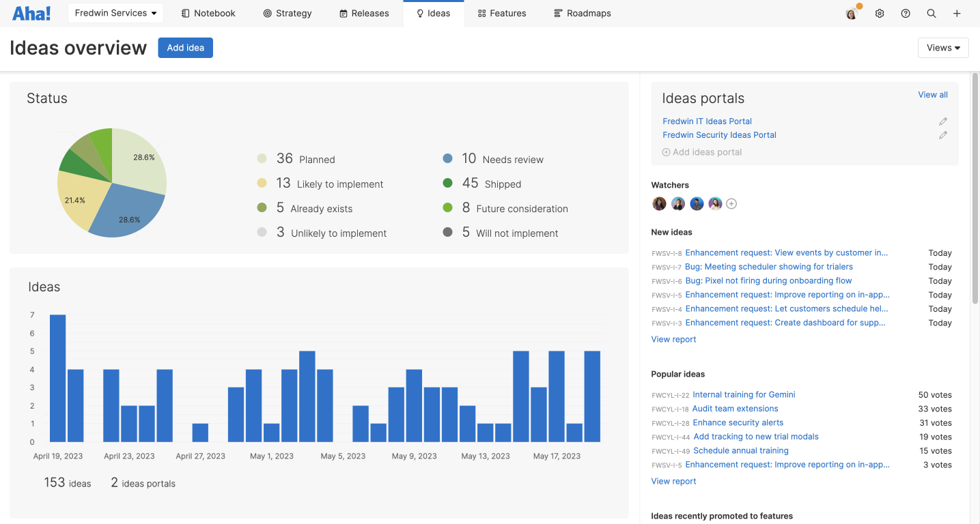980x524 pixels.
Task: Click the Aha! logo
Action: [31, 13]
